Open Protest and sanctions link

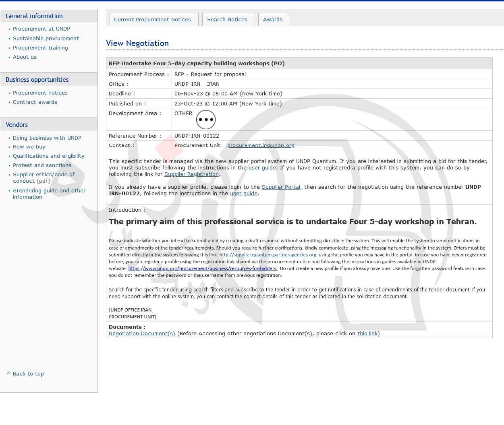click(42, 165)
